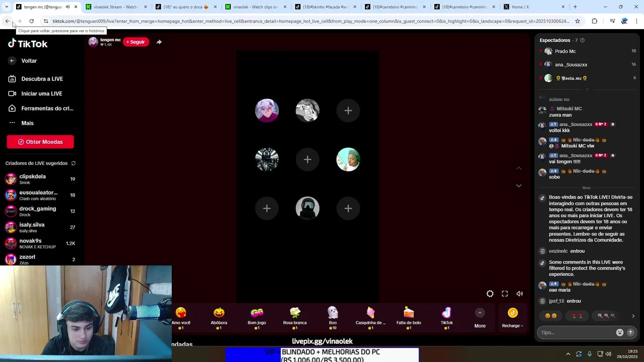Viewport: 644px width, 362px height.
Task: Open the tab search dropdown in Chrome
Action: pos(7,7)
